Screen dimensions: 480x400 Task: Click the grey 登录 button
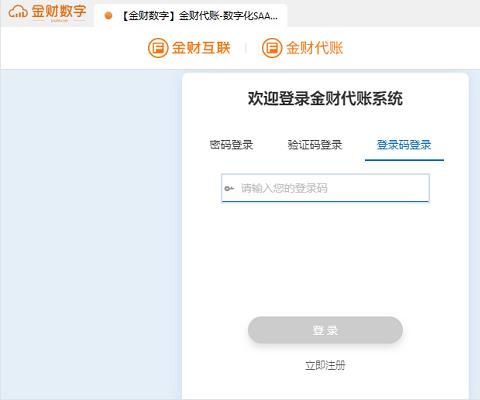click(x=325, y=330)
